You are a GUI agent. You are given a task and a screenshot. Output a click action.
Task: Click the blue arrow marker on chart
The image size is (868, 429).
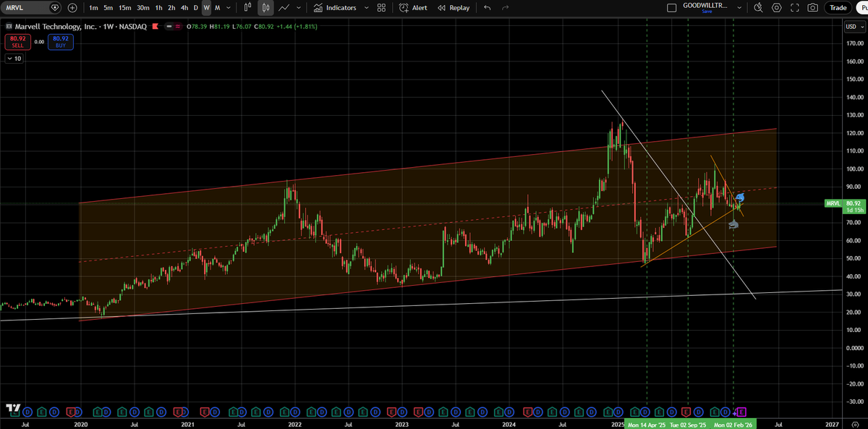740,197
